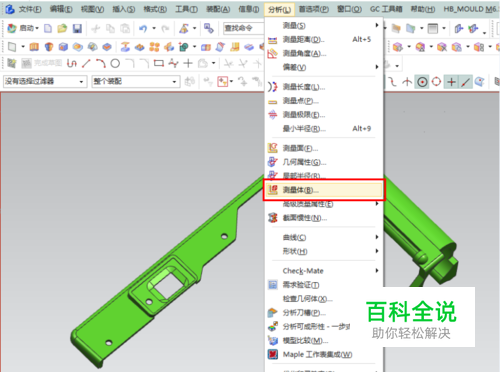Open the 视图(V) menu
The image size is (500, 372).
pos(92,9)
